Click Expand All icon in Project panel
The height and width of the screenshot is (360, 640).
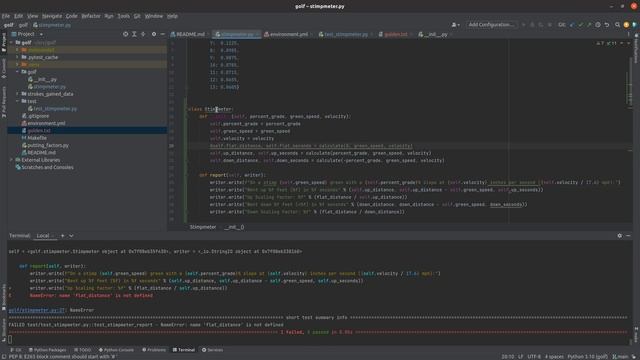(134, 34)
